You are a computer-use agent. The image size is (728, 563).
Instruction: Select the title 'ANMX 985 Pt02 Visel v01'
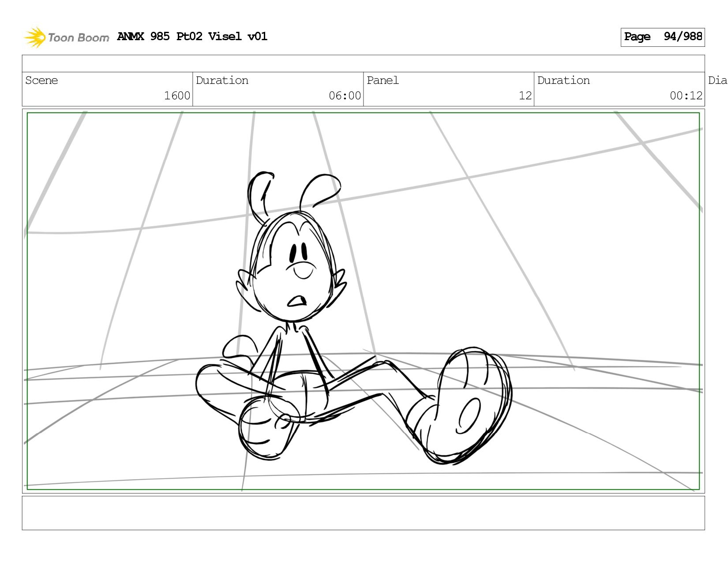click(192, 36)
